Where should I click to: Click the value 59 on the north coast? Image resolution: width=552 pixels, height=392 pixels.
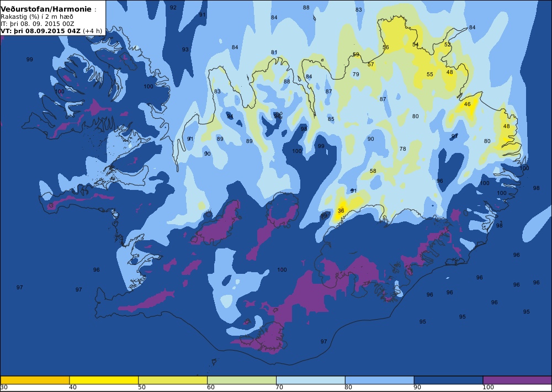click(x=356, y=55)
